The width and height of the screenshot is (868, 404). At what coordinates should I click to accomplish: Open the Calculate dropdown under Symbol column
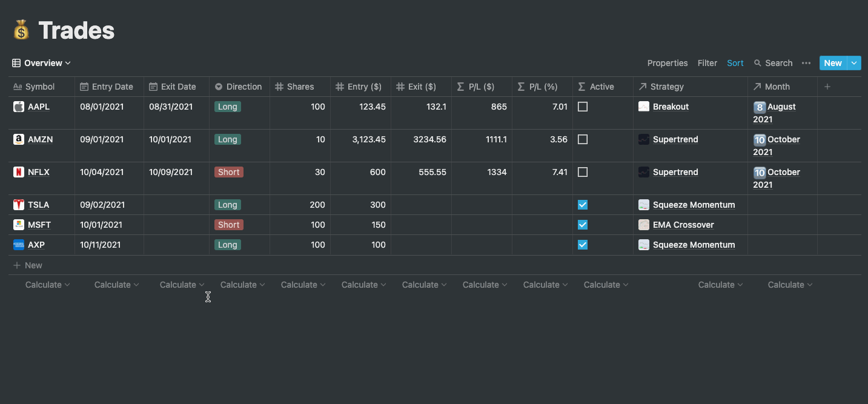47,284
